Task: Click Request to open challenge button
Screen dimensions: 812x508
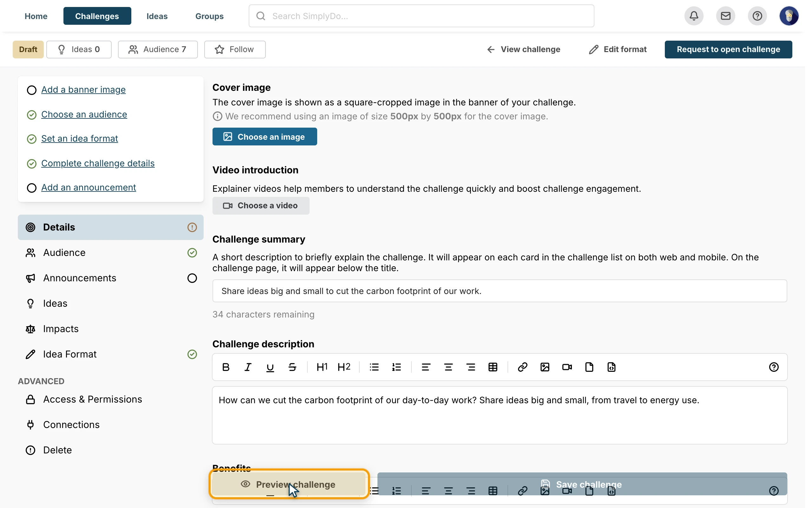Action: (728, 50)
